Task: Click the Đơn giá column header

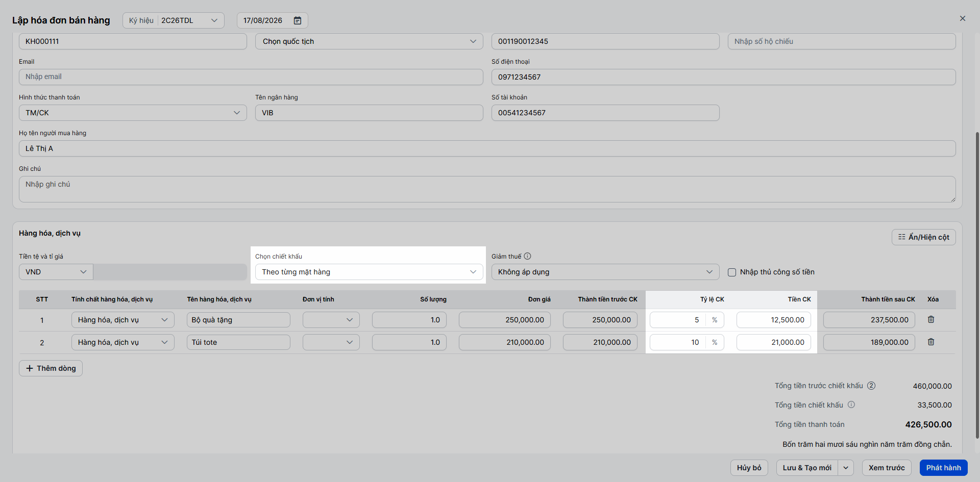Action: [x=540, y=299]
